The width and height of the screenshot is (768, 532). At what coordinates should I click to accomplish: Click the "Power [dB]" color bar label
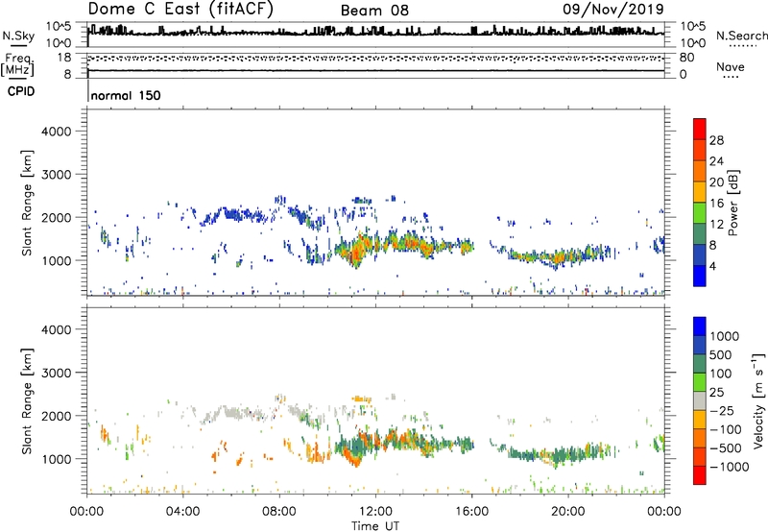point(732,203)
